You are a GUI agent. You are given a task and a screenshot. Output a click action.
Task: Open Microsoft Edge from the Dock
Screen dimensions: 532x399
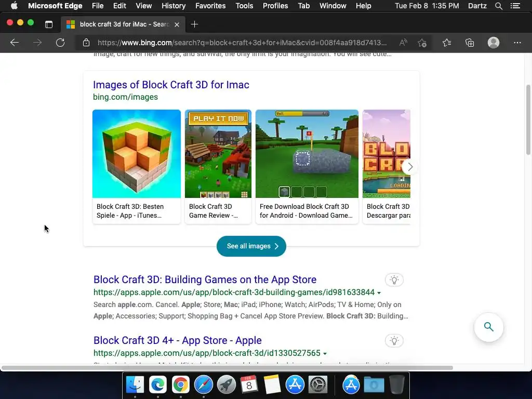[x=158, y=384]
